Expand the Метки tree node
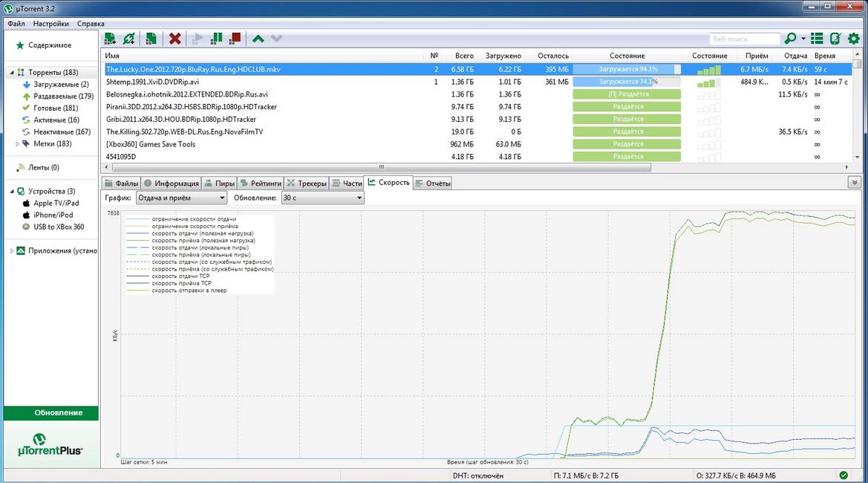The image size is (868, 483). point(17,144)
